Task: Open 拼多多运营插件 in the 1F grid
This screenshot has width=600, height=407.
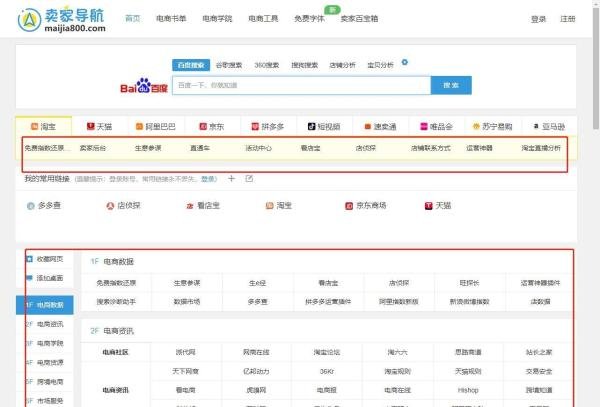Action: point(328,302)
